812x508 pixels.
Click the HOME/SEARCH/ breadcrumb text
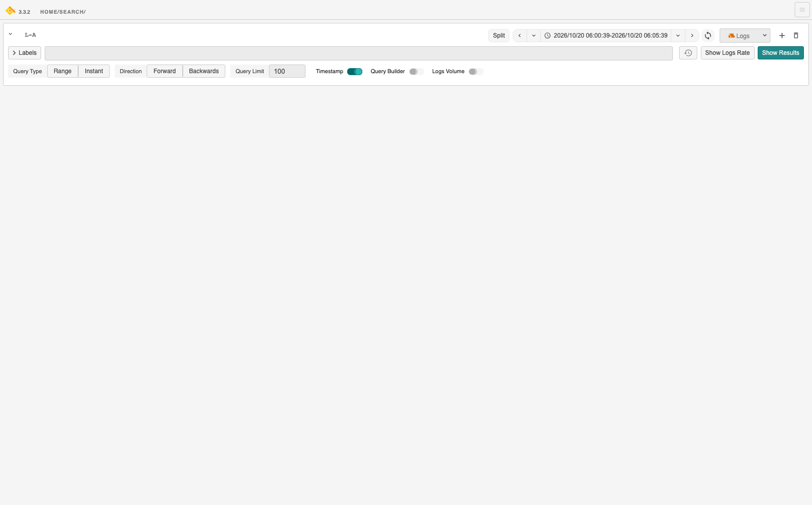[x=63, y=12]
